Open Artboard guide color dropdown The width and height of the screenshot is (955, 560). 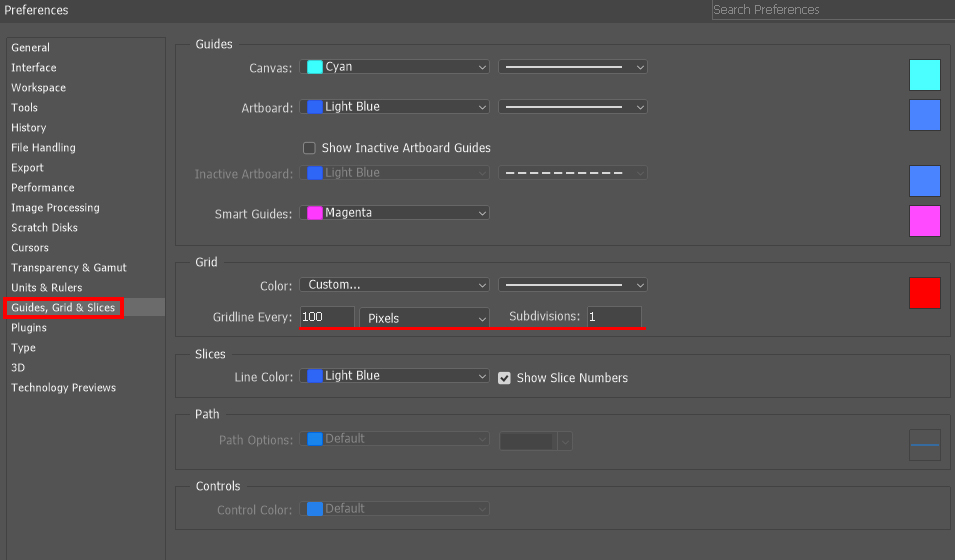click(x=394, y=107)
